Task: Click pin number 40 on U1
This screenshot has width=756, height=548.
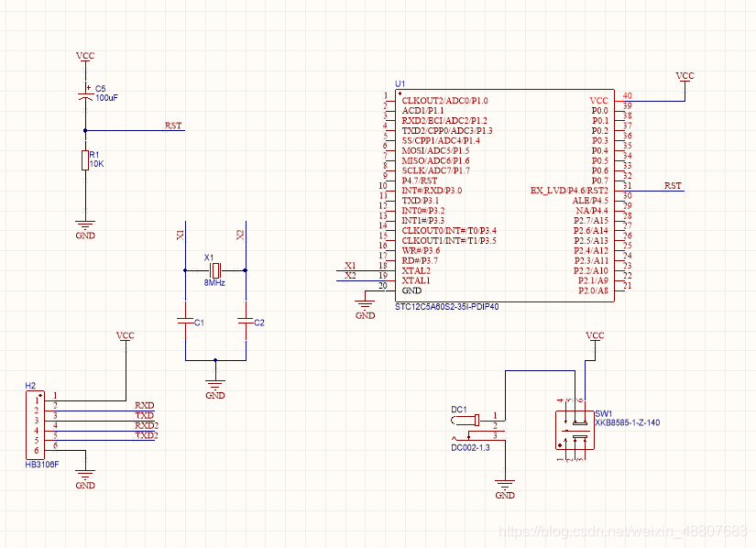Action: [x=628, y=95]
